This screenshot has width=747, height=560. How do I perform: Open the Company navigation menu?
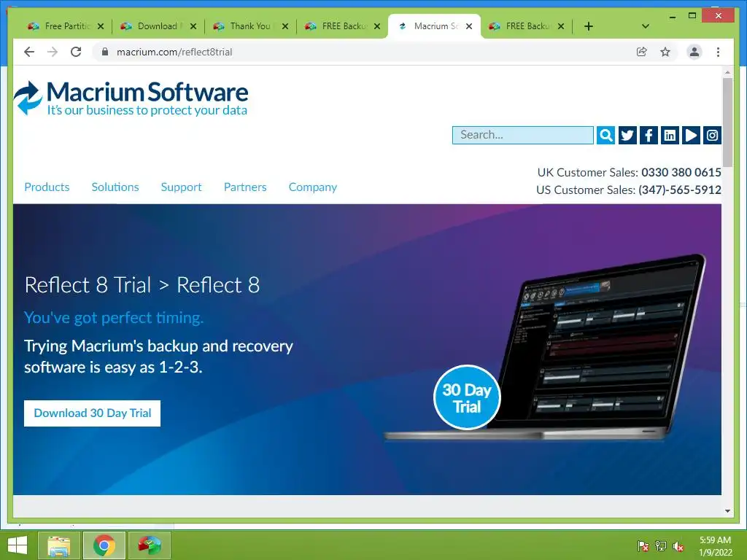pos(312,187)
